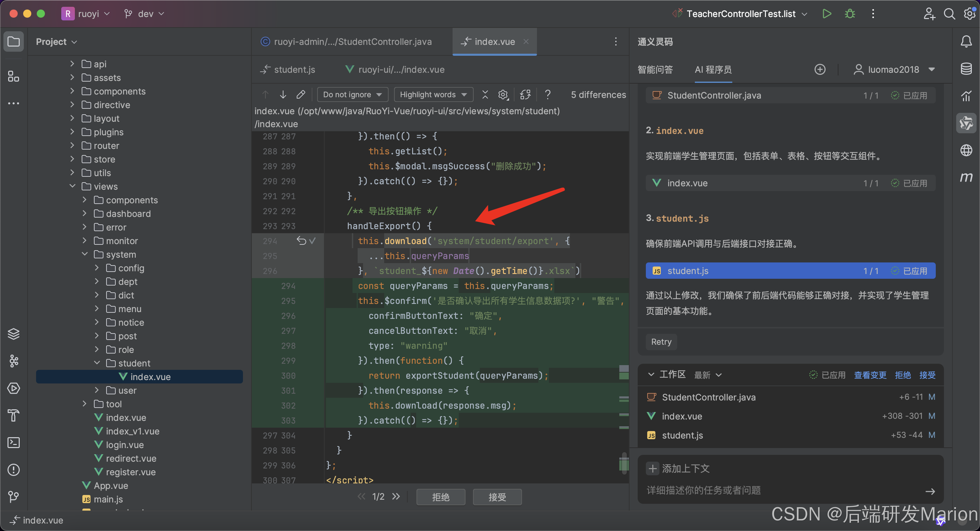980x531 pixels.
Task: Open the Database tool window icon
Action: [966, 69]
